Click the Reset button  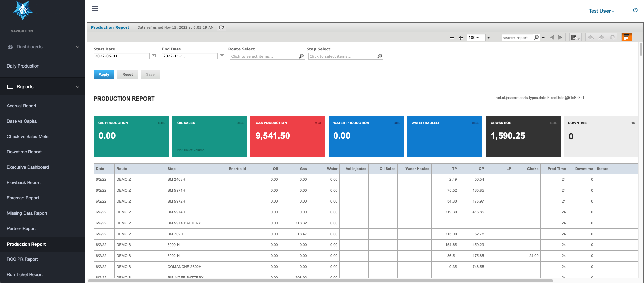coord(127,74)
